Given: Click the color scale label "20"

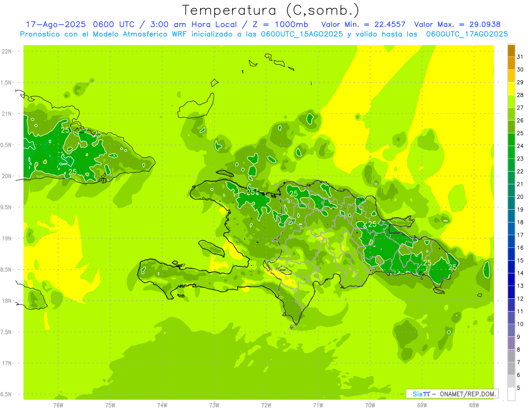Looking at the screenshot, I should [x=520, y=197].
